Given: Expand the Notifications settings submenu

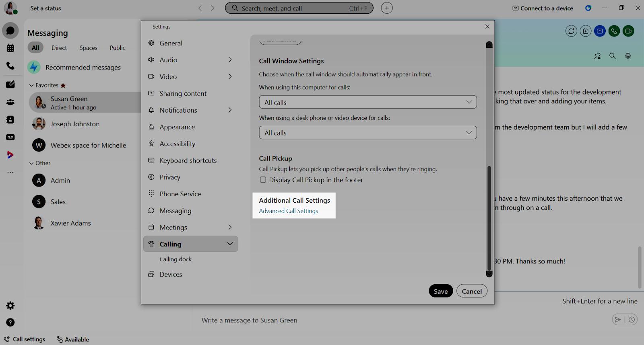Looking at the screenshot, I should [x=230, y=110].
